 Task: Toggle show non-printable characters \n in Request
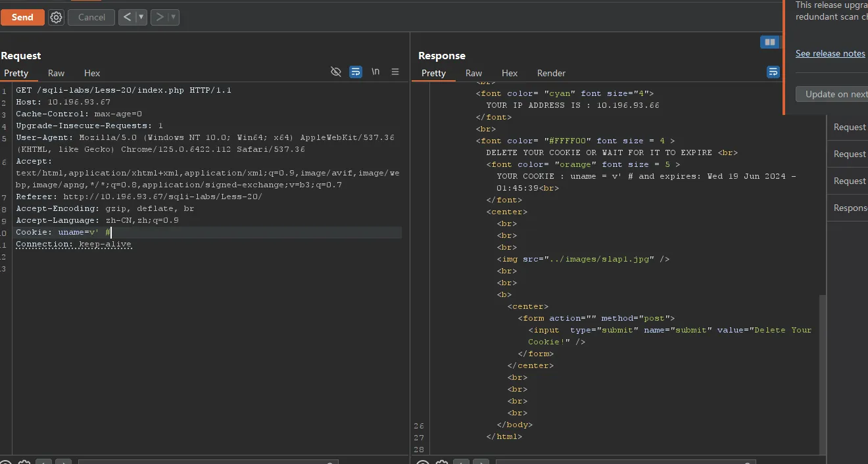coord(375,72)
